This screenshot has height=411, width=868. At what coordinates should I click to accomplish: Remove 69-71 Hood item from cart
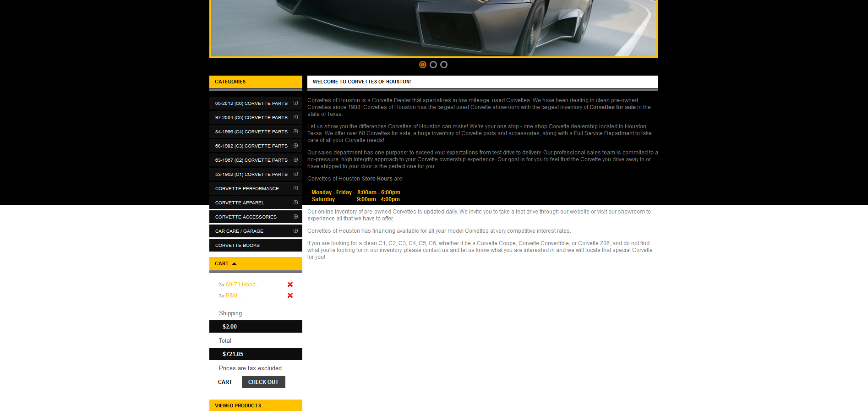click(x=290, y=285)
